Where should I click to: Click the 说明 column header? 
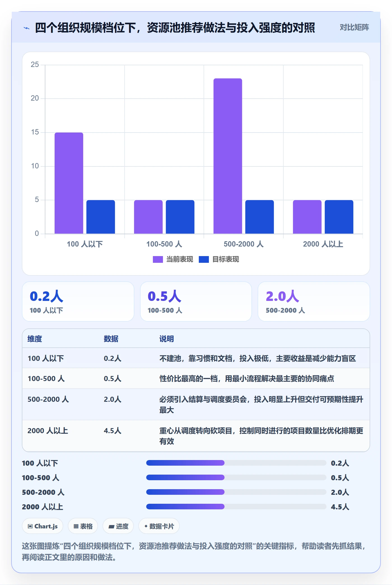[167, 339]
